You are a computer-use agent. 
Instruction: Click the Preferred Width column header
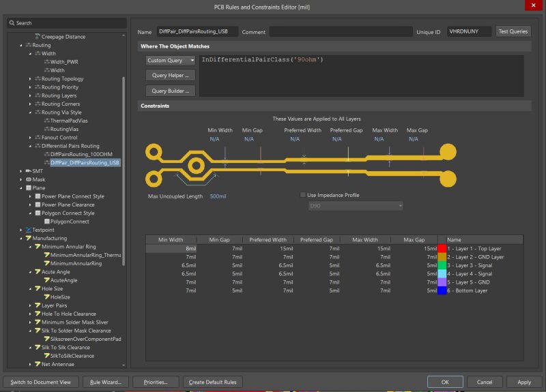tap(268, 240)
